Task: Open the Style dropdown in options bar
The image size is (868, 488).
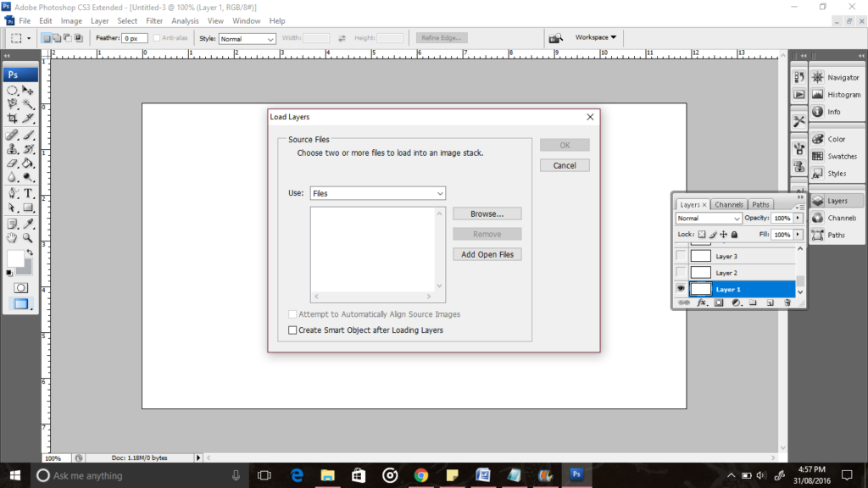Action: click(x=247, y=39)
